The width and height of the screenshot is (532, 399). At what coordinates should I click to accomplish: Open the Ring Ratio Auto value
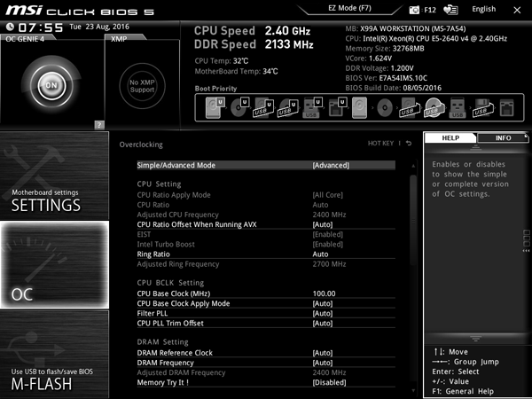320,254
